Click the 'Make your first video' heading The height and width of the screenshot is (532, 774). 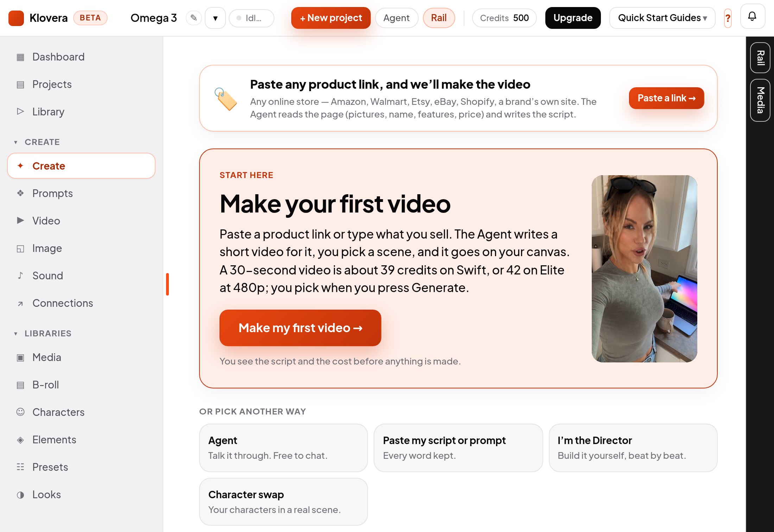[335, 204]
